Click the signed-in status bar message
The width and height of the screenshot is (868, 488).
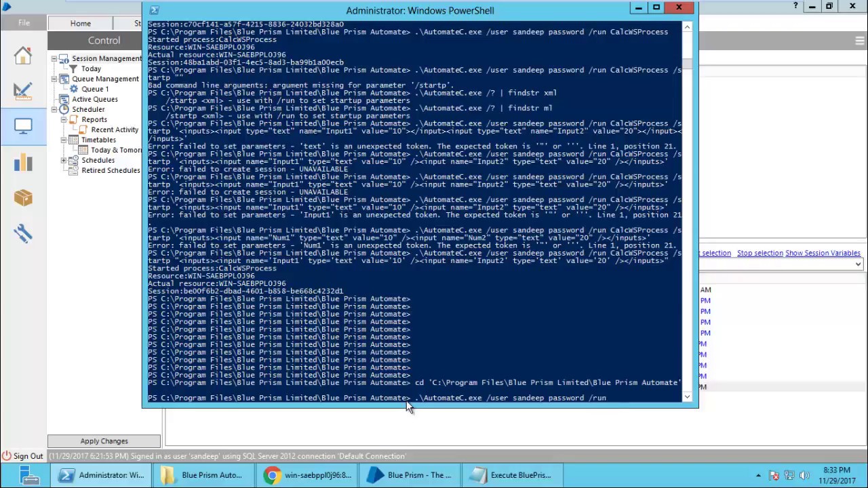227,456
